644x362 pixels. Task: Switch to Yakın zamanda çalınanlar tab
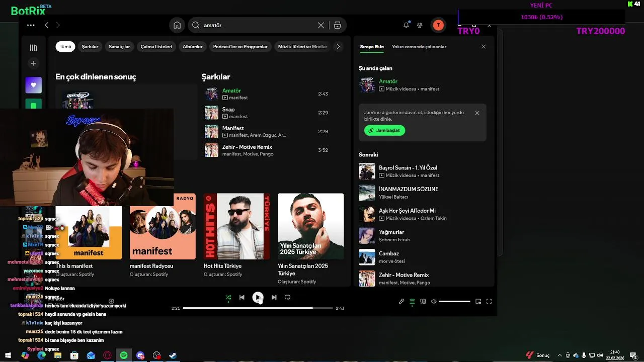(419, 47)
